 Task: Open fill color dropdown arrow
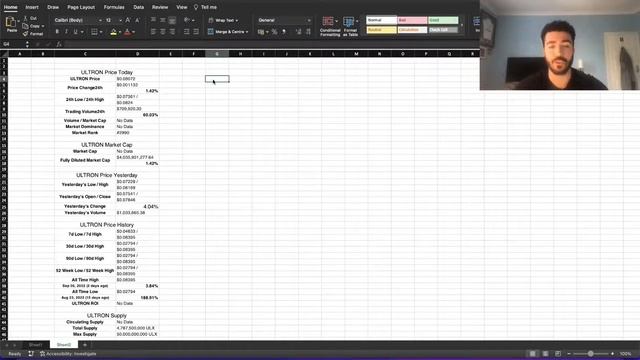point(120,32)
